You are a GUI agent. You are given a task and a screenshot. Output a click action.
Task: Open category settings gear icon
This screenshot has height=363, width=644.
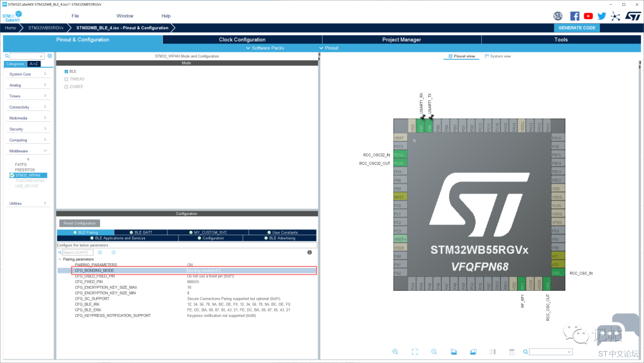(x=49, y=56)
